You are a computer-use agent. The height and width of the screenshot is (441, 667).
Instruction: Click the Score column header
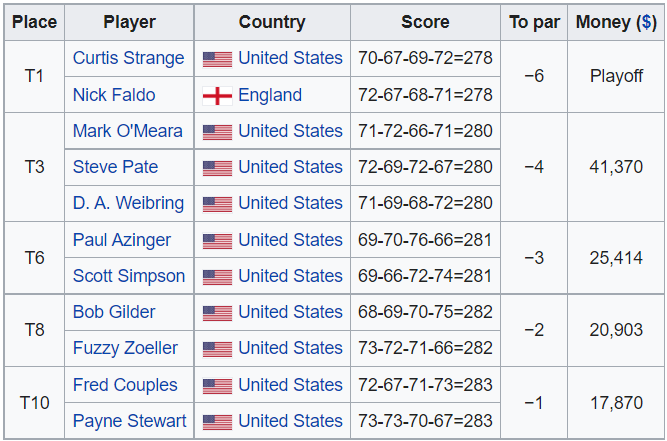coord(425,21)
